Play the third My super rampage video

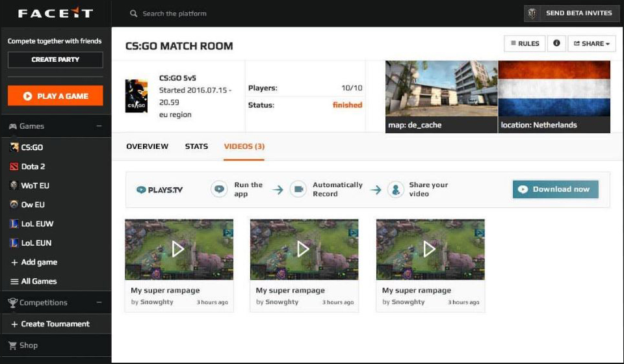point(430,250)
